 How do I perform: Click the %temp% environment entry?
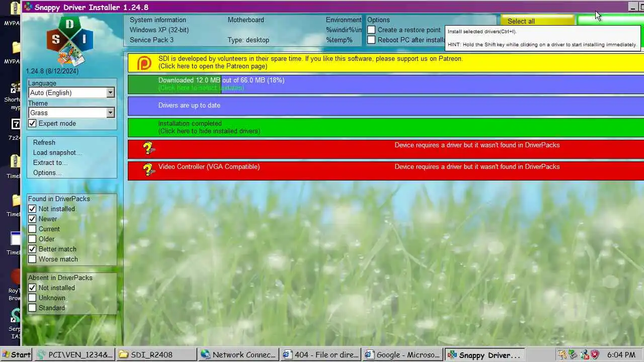tap(339, 40)
